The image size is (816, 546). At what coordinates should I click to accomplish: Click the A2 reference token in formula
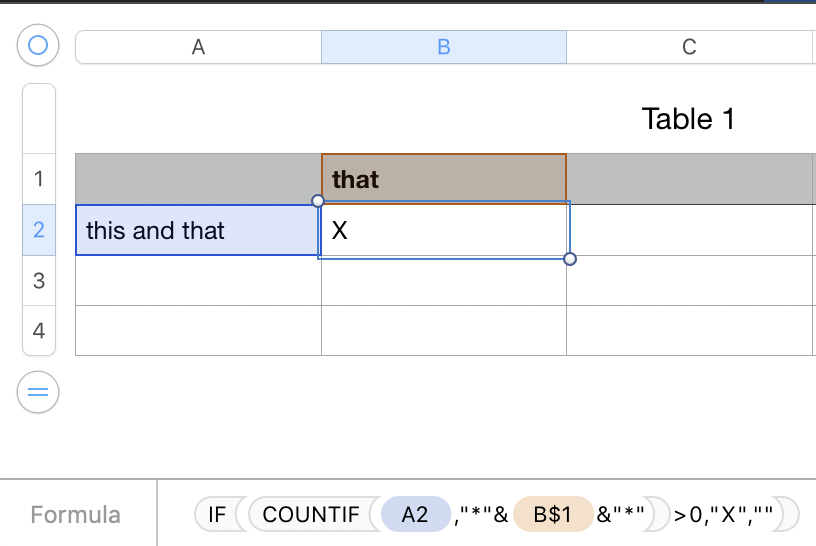coord(414,515)
